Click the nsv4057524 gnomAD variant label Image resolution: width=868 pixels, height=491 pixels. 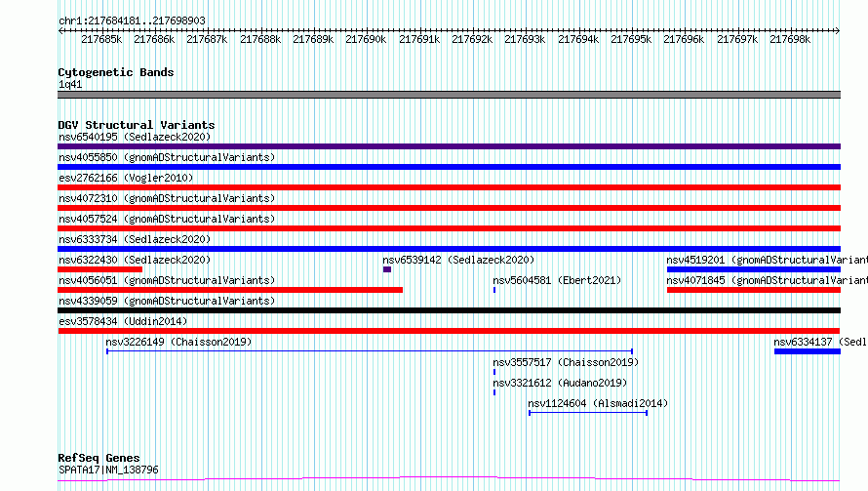point(167,219)
